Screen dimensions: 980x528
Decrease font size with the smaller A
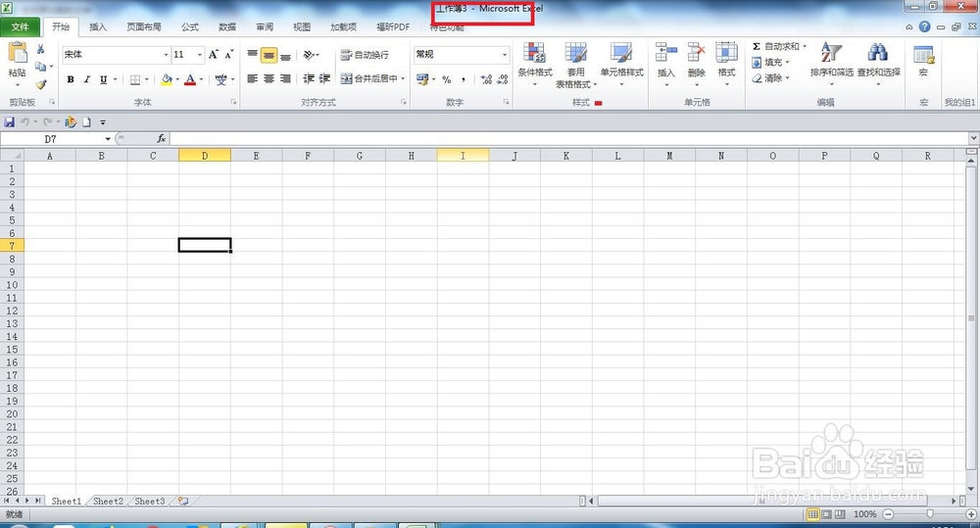pyautogui.click(x=228, y=54)
